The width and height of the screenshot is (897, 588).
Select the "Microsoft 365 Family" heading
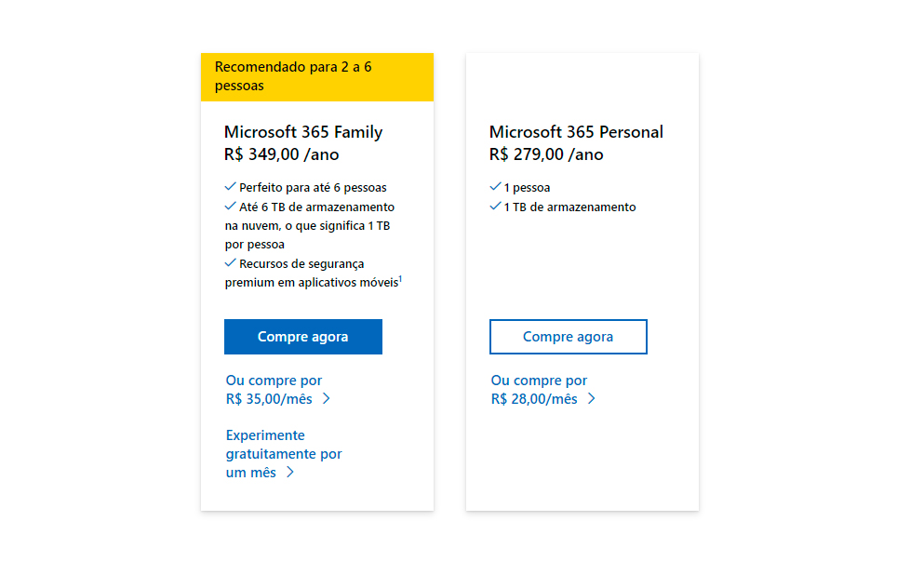point(303,132)
